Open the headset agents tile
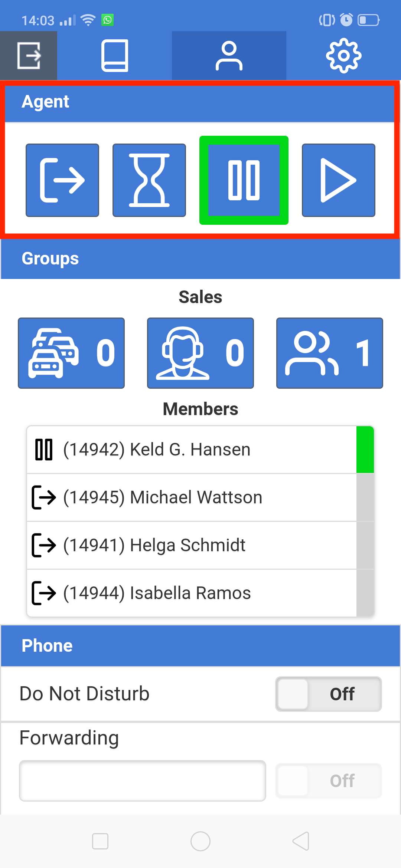Image resolution: width=401 pixels, height=868 pixels. pos(200,353)
